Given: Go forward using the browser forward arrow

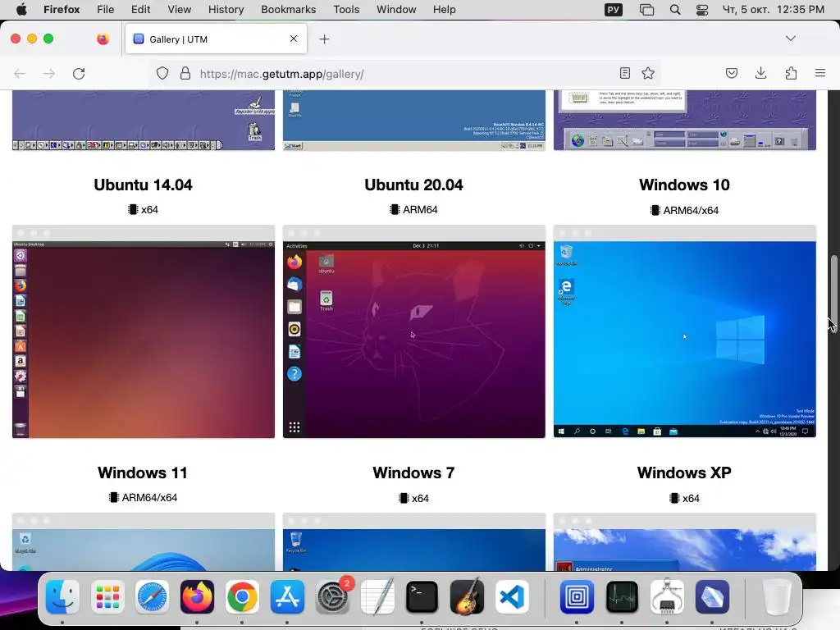Looking at the screenshot, I should click(48, 73).
